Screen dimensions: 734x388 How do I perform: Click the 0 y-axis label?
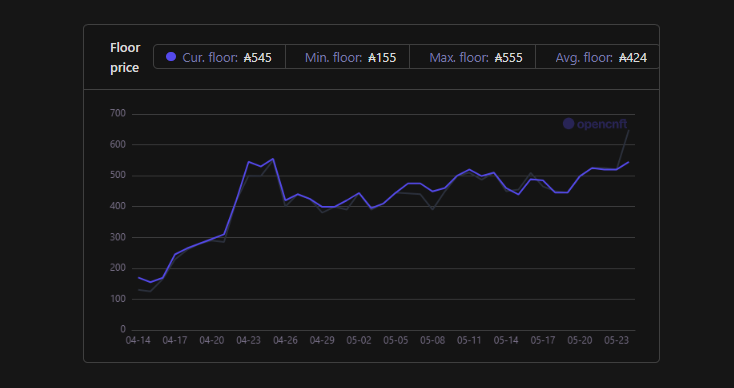(x=123, y=329)
